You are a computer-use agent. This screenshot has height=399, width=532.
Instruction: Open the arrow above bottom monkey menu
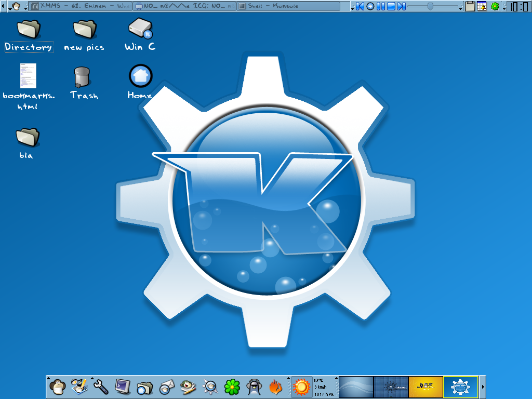coord(48,378)
